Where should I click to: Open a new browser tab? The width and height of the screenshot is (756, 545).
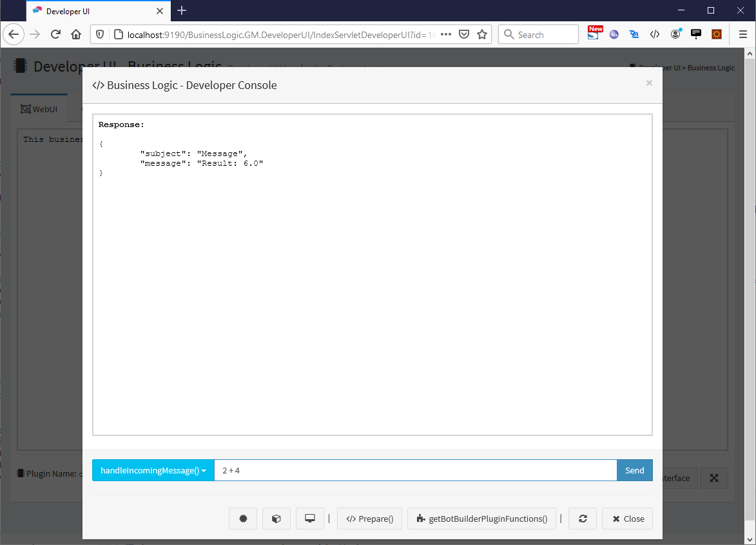[x=182, y=11]
